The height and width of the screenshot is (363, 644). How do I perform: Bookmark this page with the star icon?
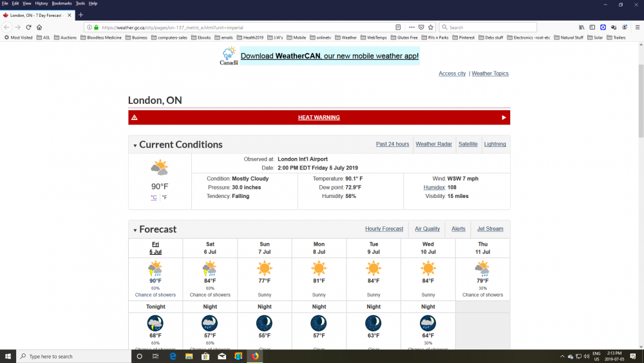pyautogui.click(x=430, y=28)
